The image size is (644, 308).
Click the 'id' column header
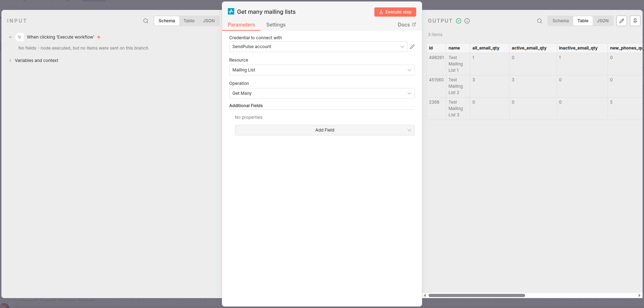(x=436, y=48)
